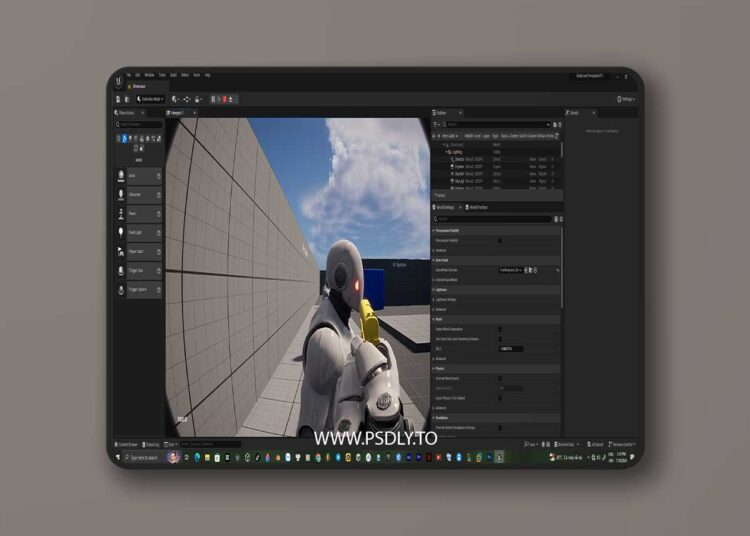Select the Character placement icon
This screenshot has height=536, width=750.
point(121,194)
